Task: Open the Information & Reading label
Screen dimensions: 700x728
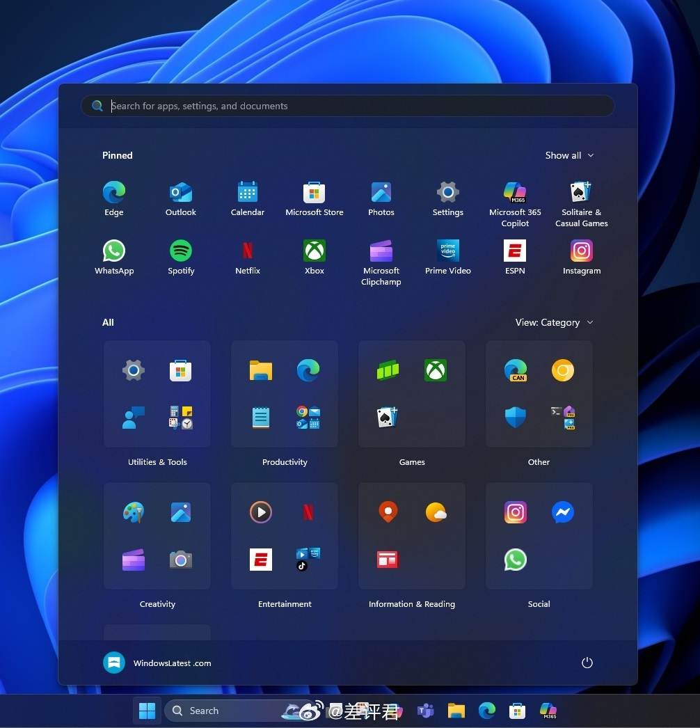Action: [412, 604]
